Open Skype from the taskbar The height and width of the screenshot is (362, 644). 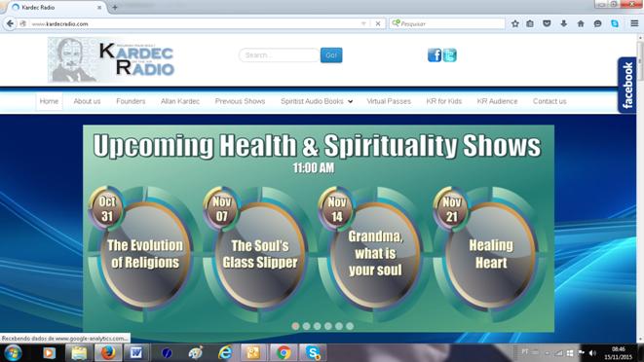point(313,352)
